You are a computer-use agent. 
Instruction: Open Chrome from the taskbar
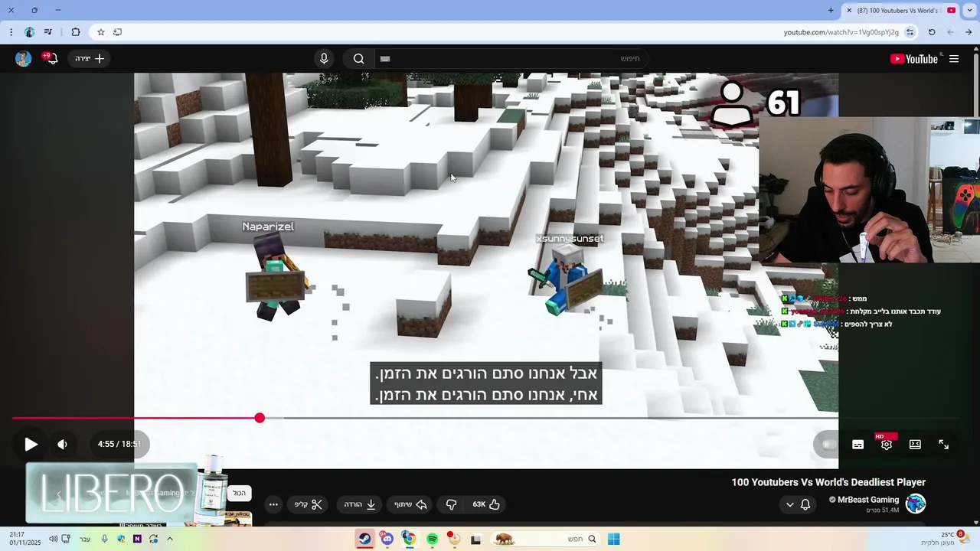click(x=409, y=539)
